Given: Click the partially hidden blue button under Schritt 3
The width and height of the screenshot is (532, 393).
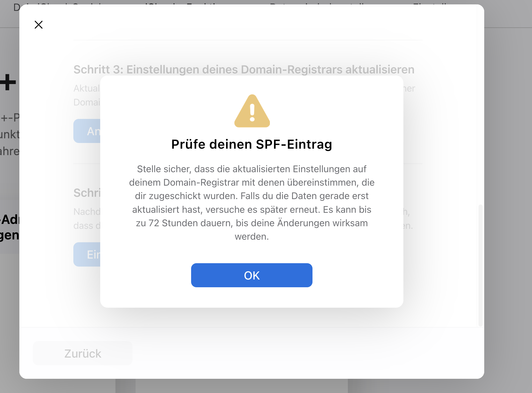Looking at the screenshot, I should pos(87,131).
